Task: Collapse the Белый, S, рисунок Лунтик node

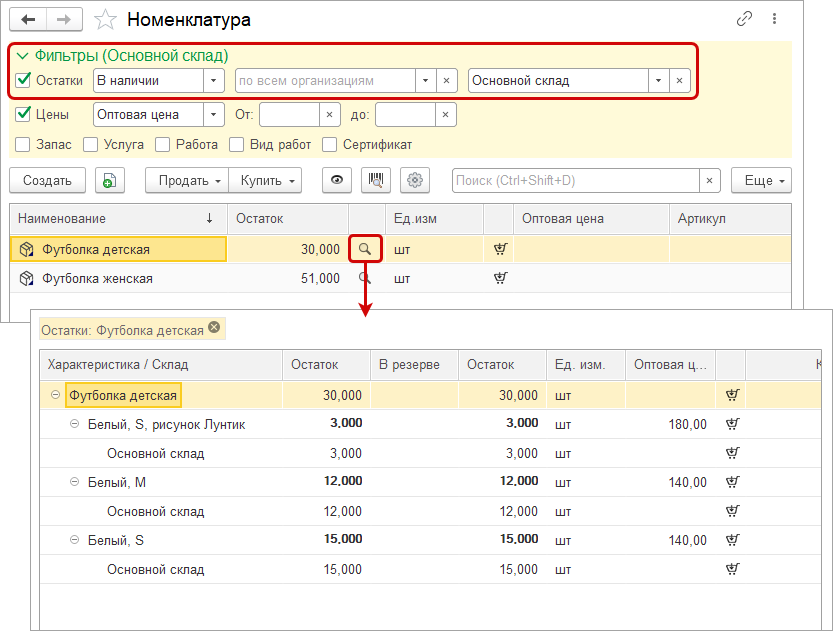Action: pos(74,424)
